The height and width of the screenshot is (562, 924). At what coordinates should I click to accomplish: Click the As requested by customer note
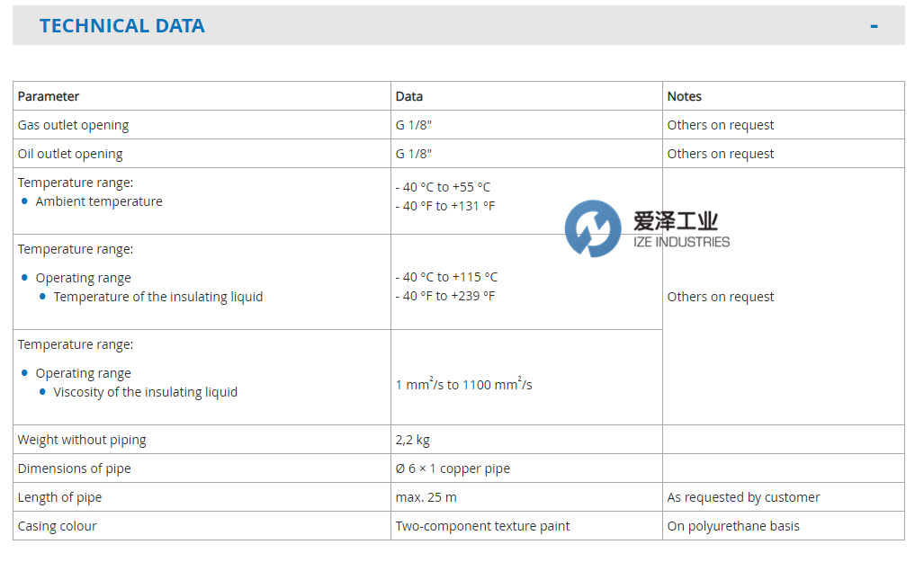(743, 497)
